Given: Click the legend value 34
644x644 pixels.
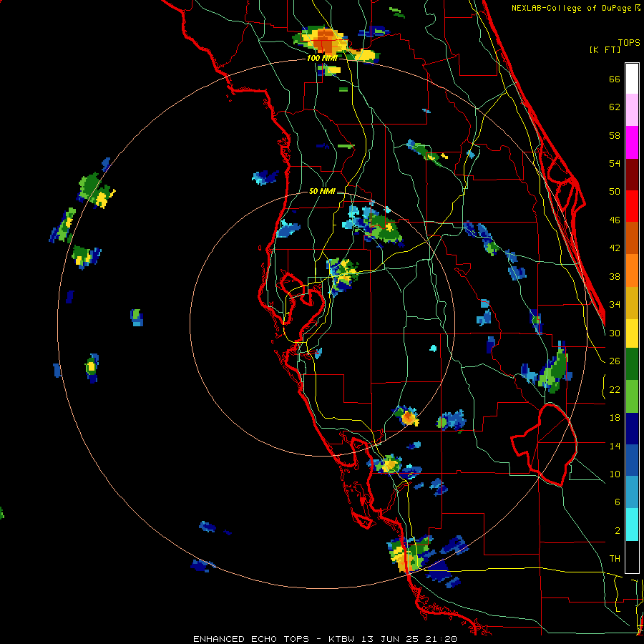Looking at the screenshot, I should tap(615, 305).
